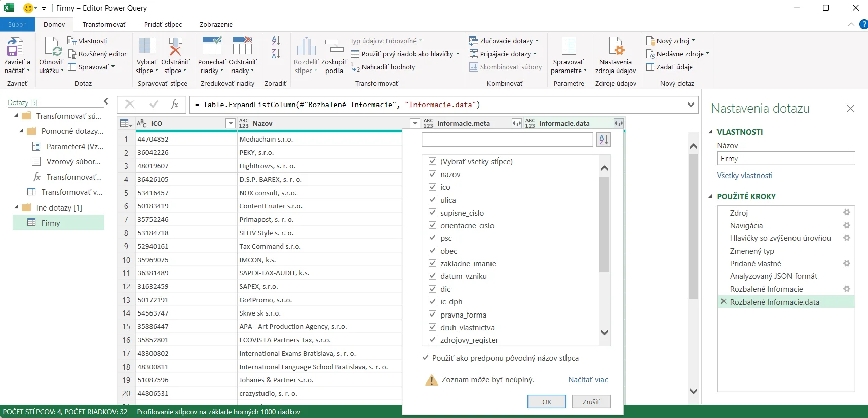Sort ascending with the A-Z ribbon icon

coord(276,41)
